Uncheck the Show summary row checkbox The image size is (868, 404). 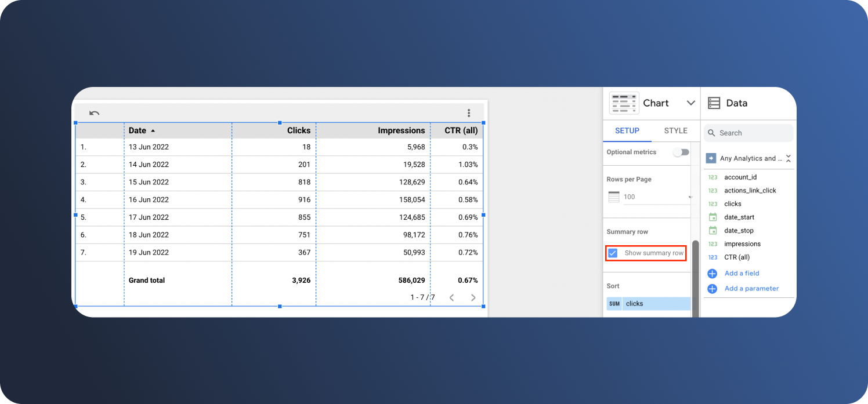(x=613, y=253)
